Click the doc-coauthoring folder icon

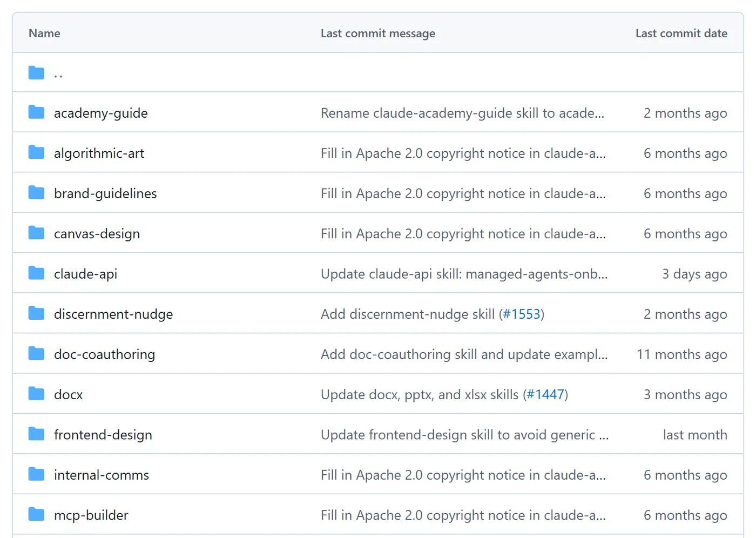pos(36,354)
